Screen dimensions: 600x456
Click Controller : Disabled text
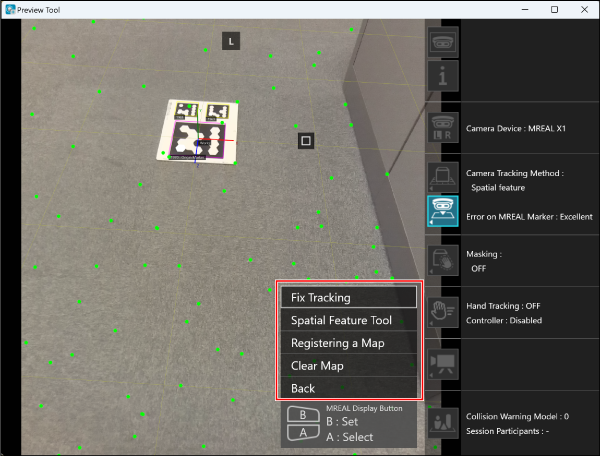(504, 321)
